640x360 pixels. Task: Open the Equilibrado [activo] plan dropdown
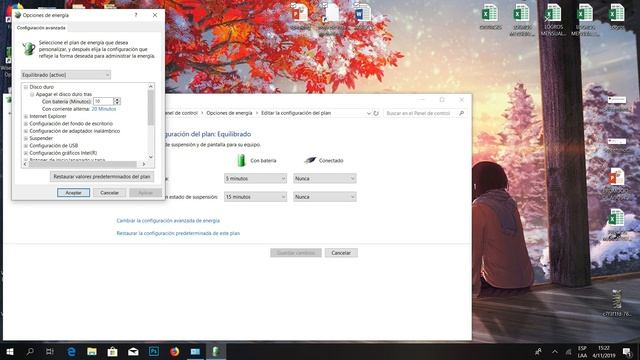point(66,75)
